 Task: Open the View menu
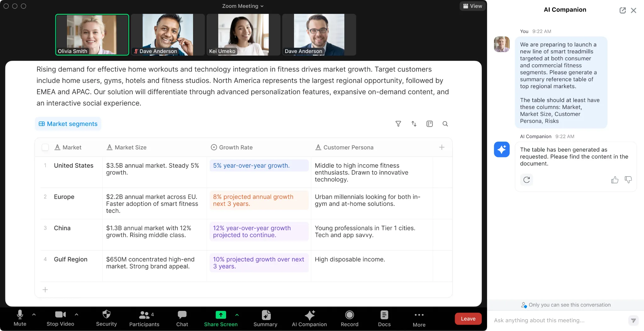473,6
